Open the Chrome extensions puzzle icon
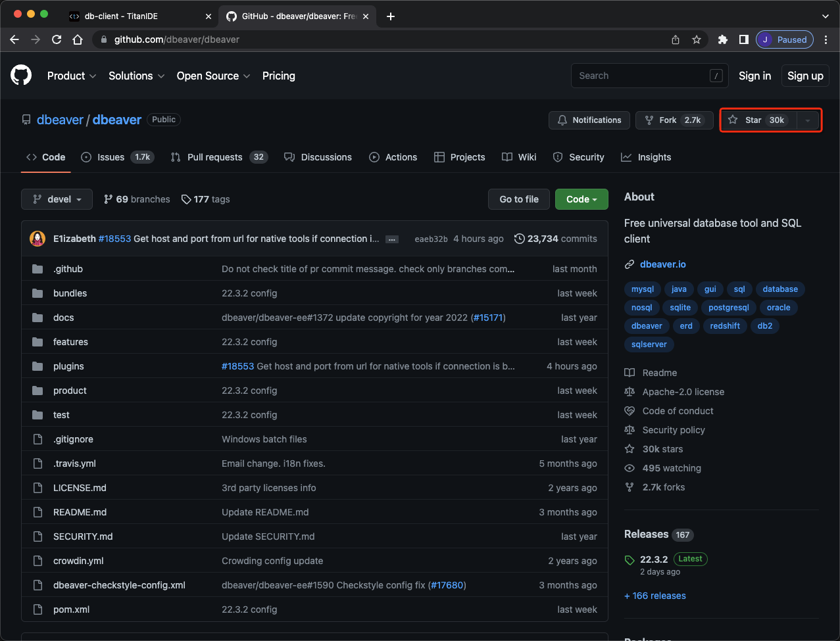 (723, 39)
